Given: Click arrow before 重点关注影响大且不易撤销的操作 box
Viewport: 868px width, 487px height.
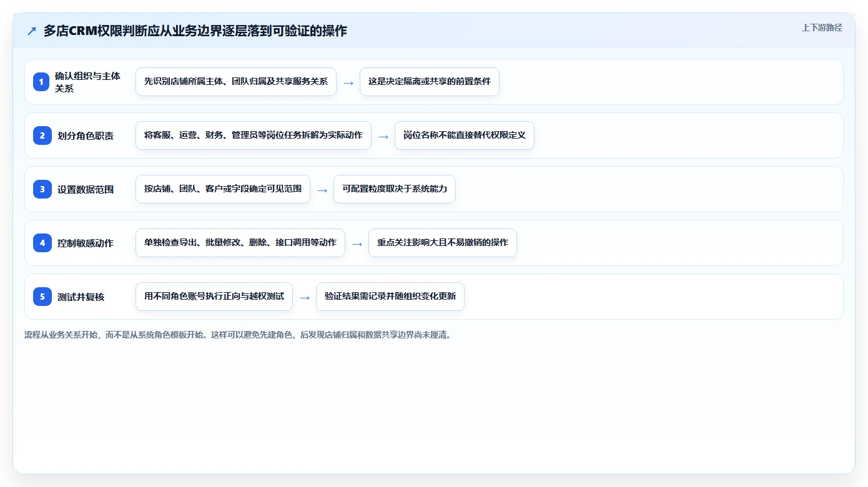Looking at the screenshot, I should tap(357, 243).
